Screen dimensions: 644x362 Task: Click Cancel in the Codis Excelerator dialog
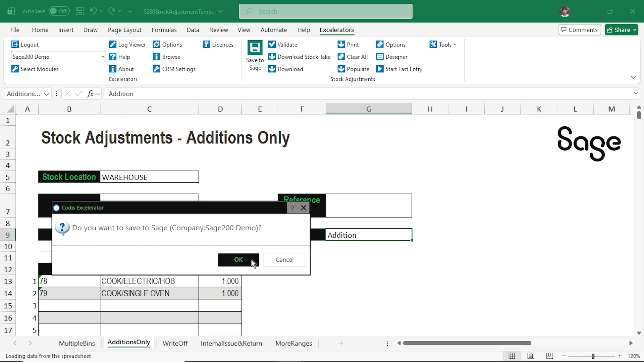coord(284,260)
